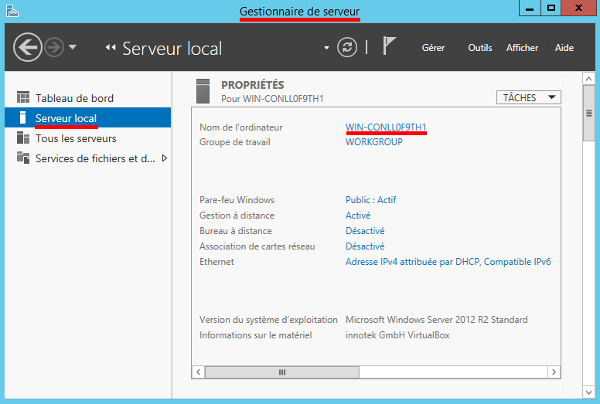Click the breadcrumb chevrons before Serveur local
The image size is (600, 404).
tap(111, 48)
